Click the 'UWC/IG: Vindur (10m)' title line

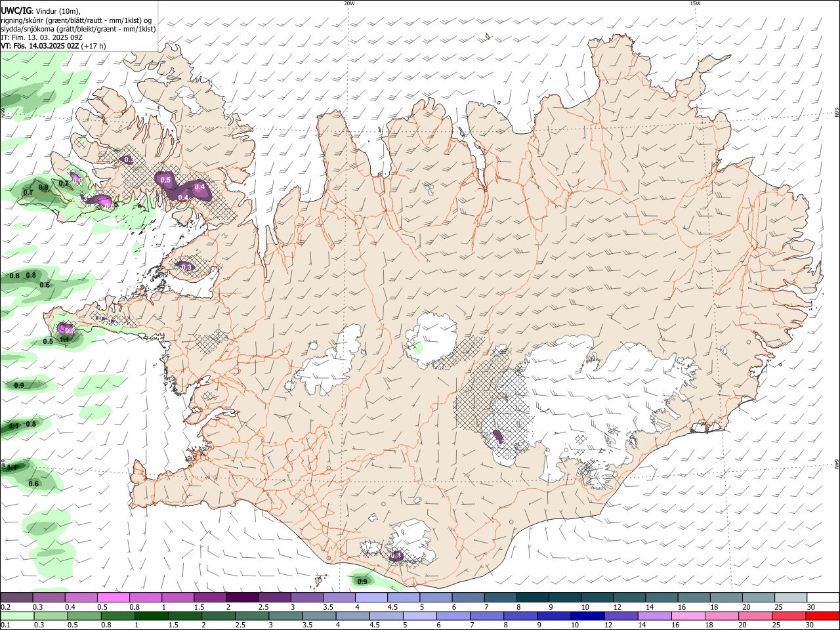pos(40,10)
